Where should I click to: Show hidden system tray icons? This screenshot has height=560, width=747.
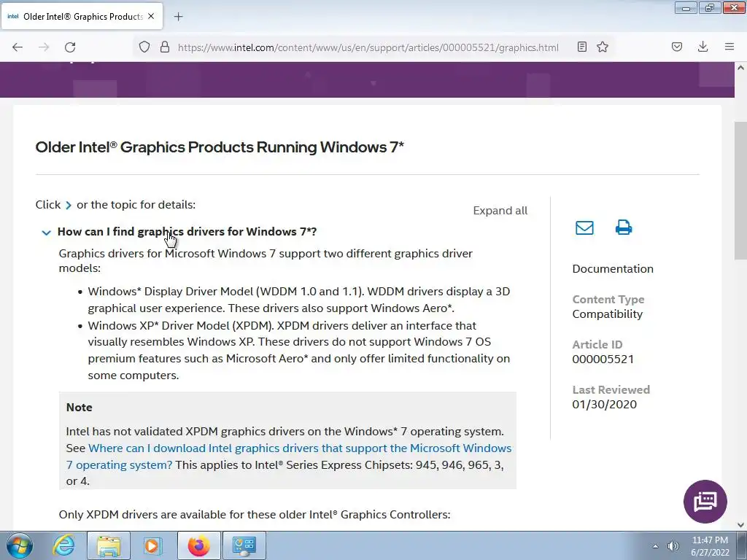(x=655, y=546)
